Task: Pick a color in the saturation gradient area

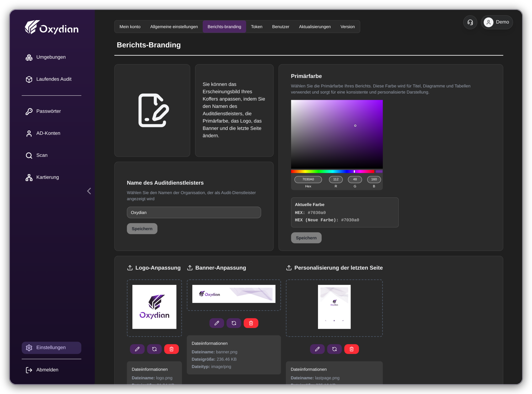Action: [337, 134]
